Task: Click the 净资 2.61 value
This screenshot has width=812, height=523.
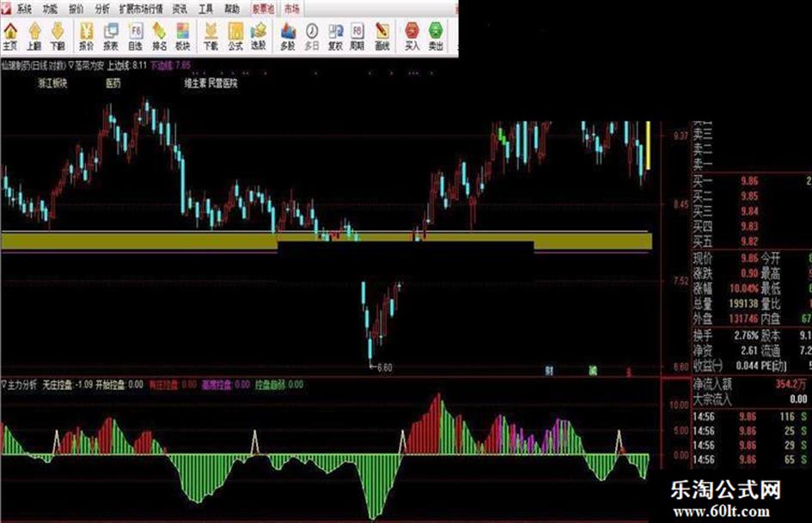Action: pyautogui.click(x=748, y=350)
